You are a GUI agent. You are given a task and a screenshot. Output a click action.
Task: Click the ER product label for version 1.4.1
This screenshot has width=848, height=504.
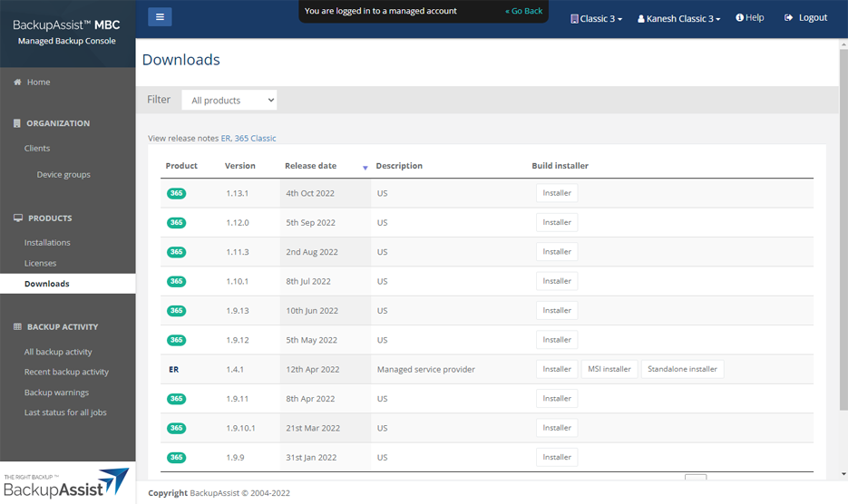(173, 369)
